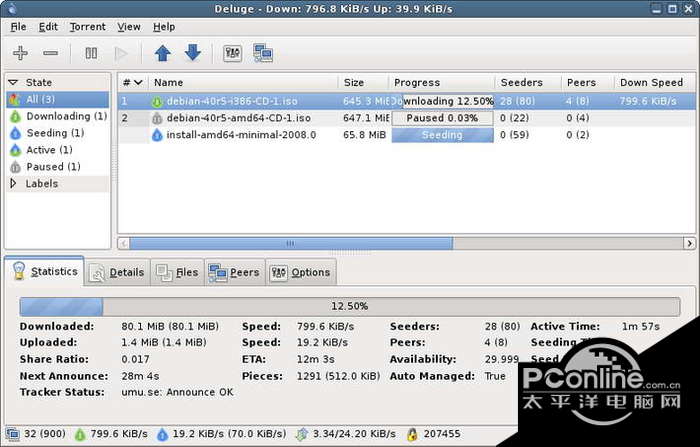Click the paused icon beside debian-40r5-amd64-CD-1.iso
The height and width of the screenshot is (447, 700).
pos(157,118)
